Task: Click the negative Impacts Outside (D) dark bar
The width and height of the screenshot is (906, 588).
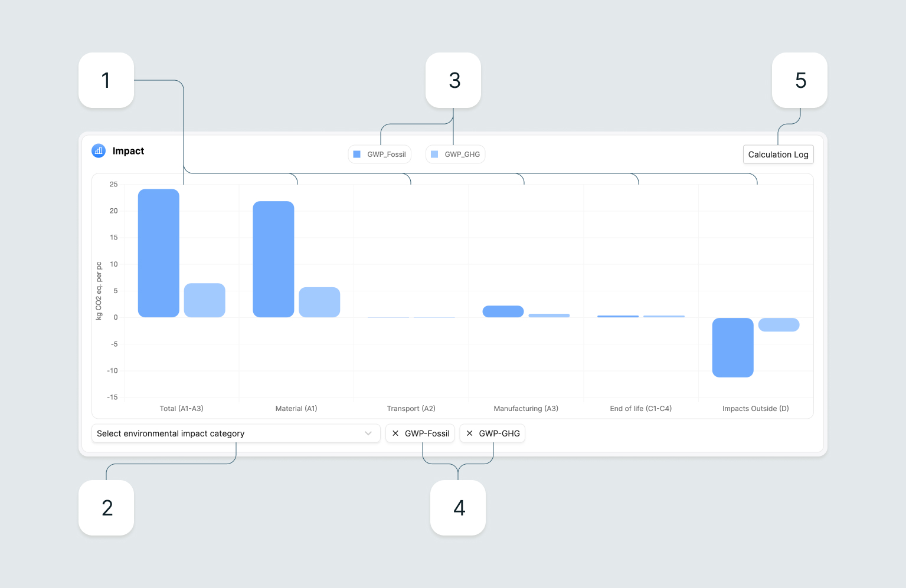Action: click(732, 347)
